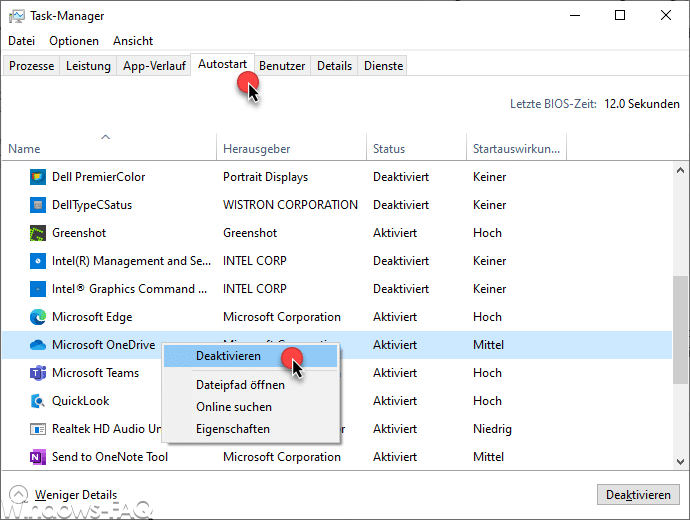The width and height of the screenshot is (690, 520).
Task: Click the Microsoft Teams icon
Action: point(38,373)
